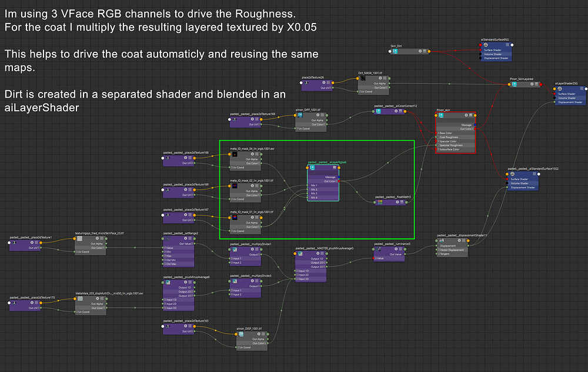Select the Pinon_SkinLayered node icon
The image size is (588, 372).
tap(514, 84)
